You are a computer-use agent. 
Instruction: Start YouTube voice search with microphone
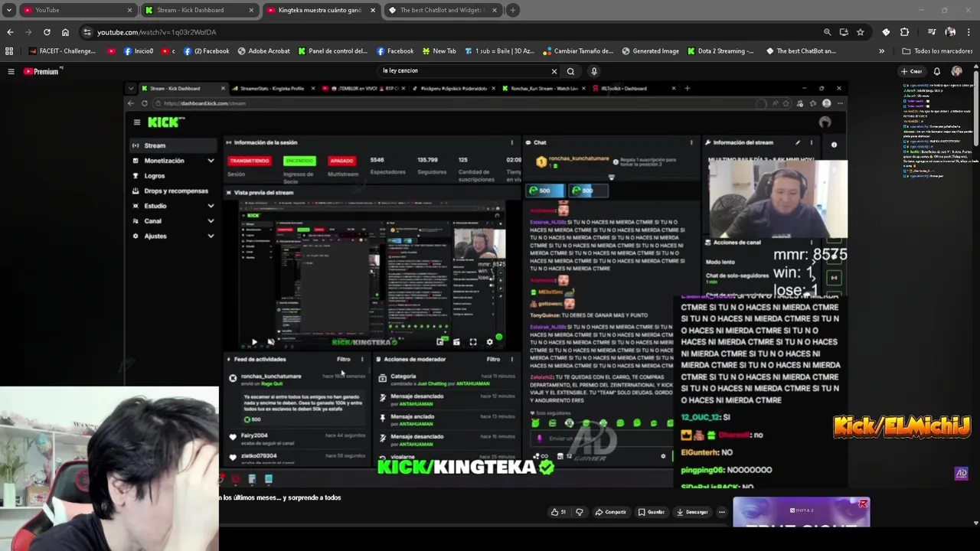click(593, 71)
